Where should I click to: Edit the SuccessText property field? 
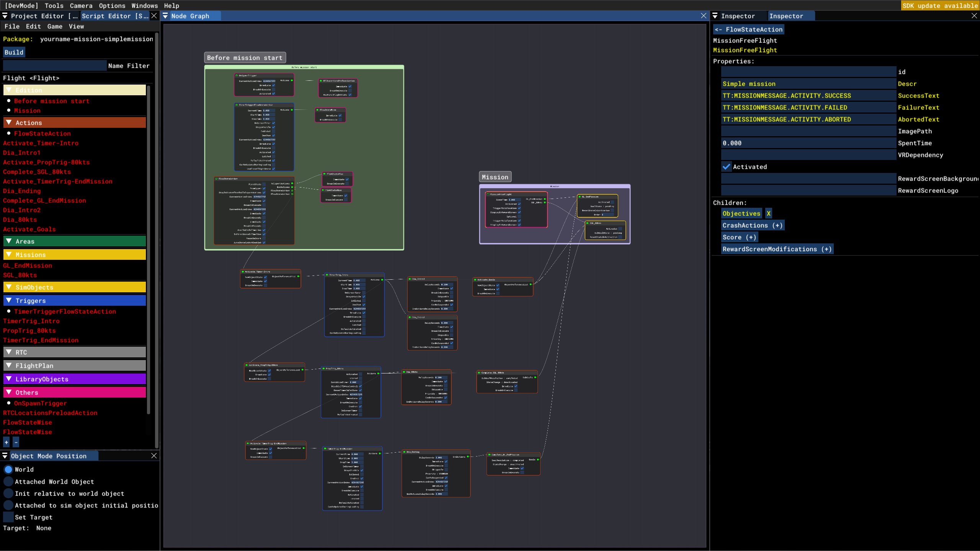click(808, 96)
